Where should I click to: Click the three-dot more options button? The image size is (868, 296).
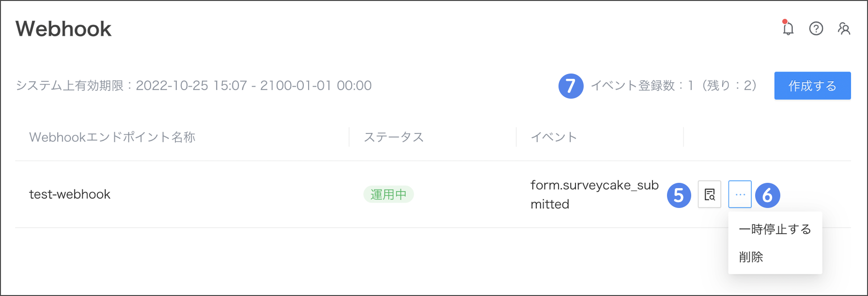[740, 194]
